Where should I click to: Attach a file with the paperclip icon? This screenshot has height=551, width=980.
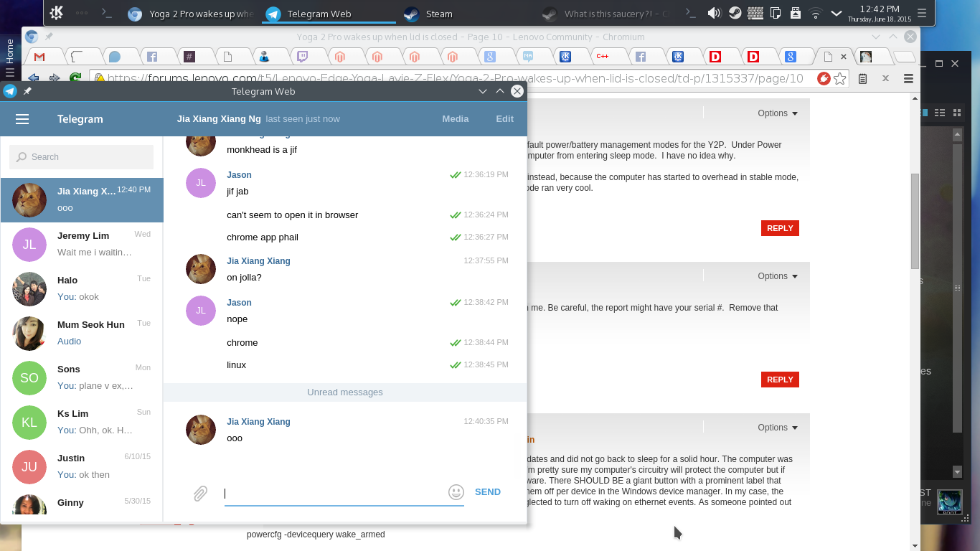(200, 493)
